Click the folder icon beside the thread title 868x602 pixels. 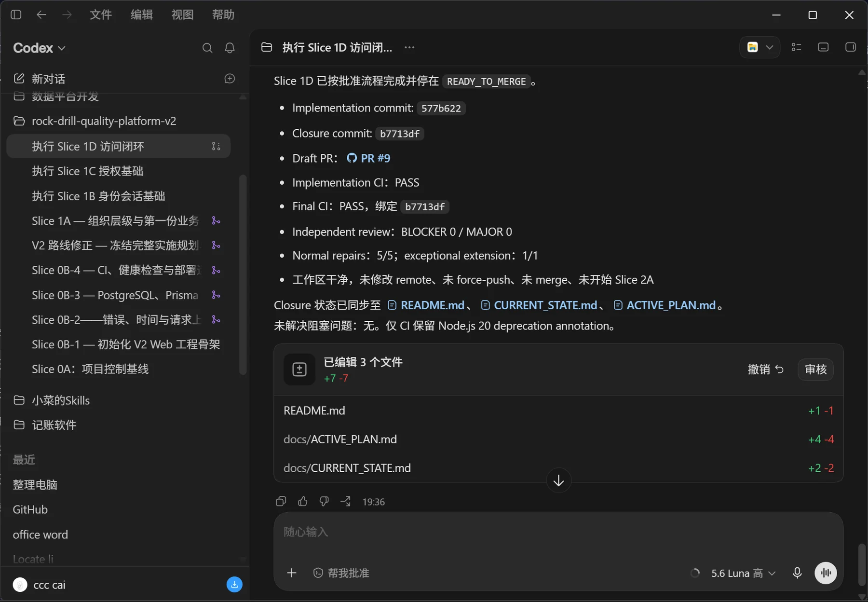[267, 47]
